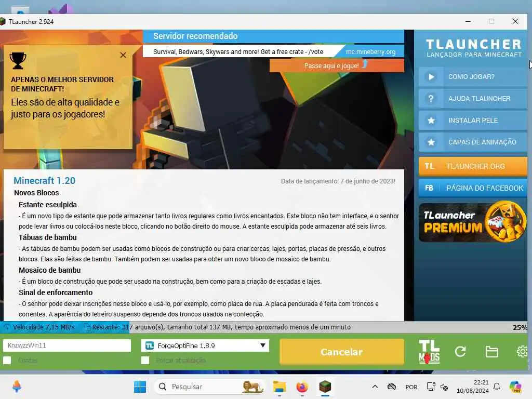
Task: Open Ajuda TLauncher
Action: 473,99
